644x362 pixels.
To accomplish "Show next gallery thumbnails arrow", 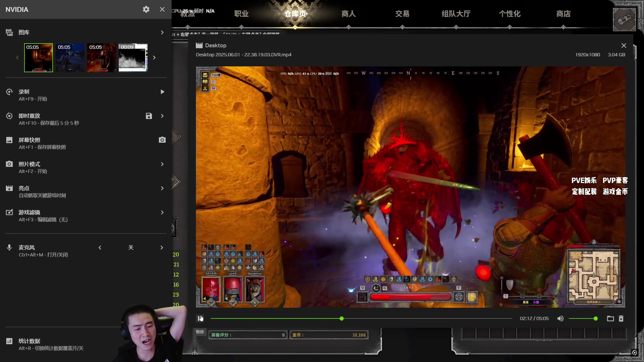I will (154, 58).
